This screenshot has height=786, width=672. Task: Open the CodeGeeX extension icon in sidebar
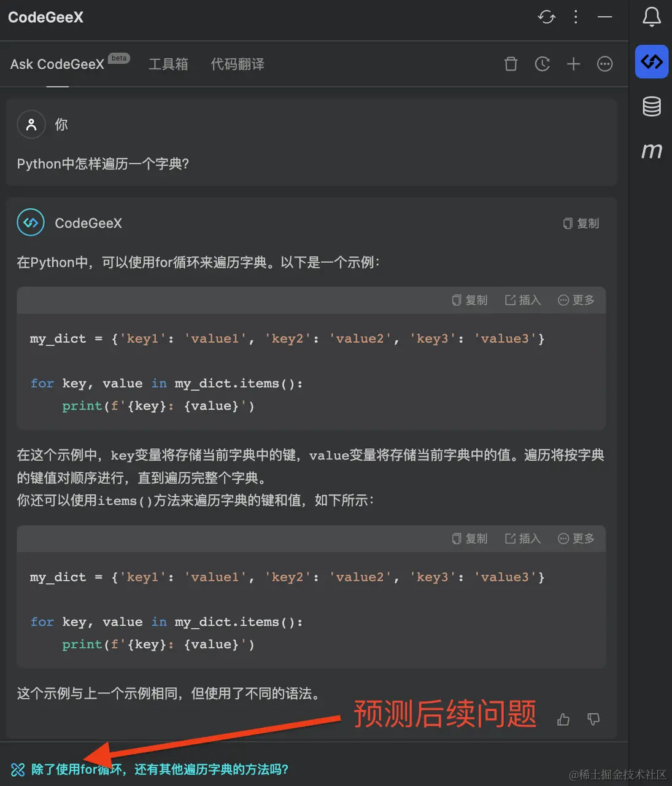point(651,61)
